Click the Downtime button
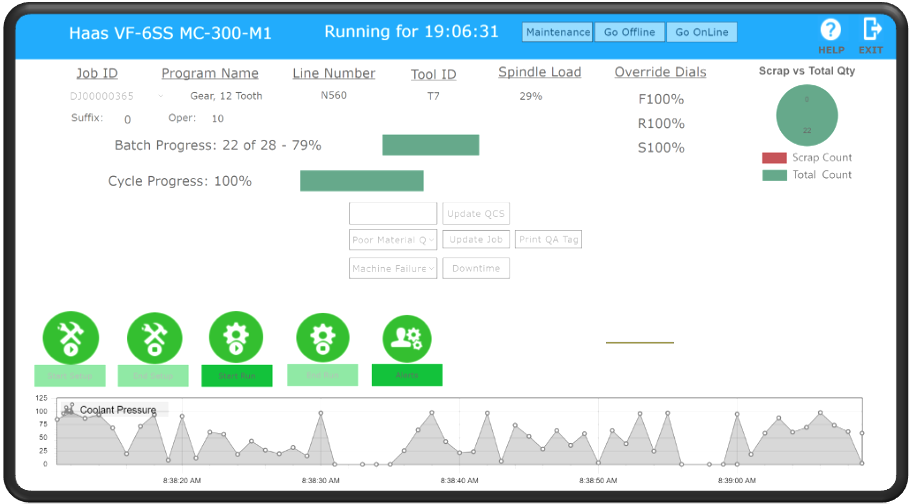The width and height of the screenshot is (912, 504). click(476, 268)
